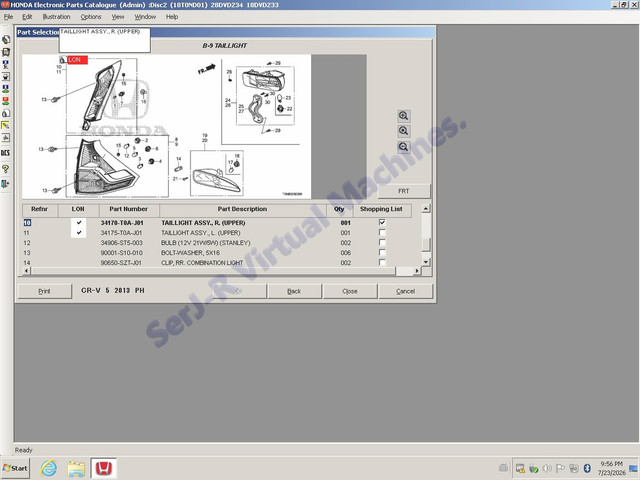Click the topmost icon in the left toolbar
Image resolution: width=640 pixels, height=480 pixels.
pos(5,40)
